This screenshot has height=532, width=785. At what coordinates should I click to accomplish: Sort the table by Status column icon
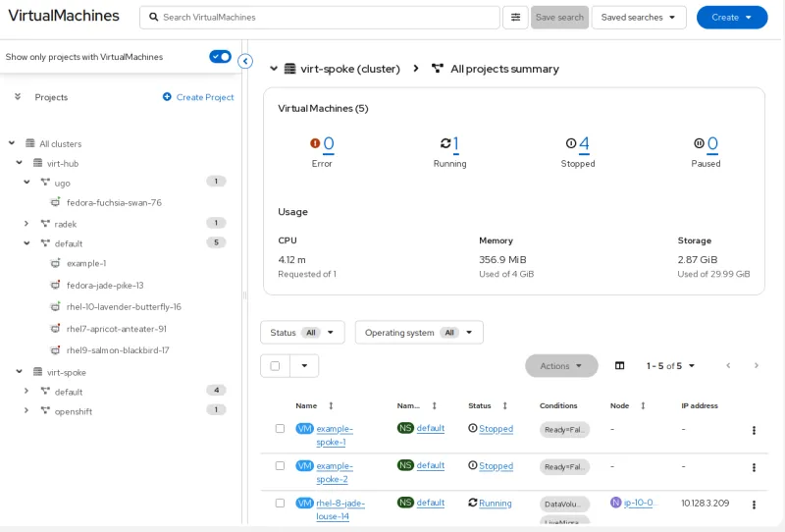(504, 405)
